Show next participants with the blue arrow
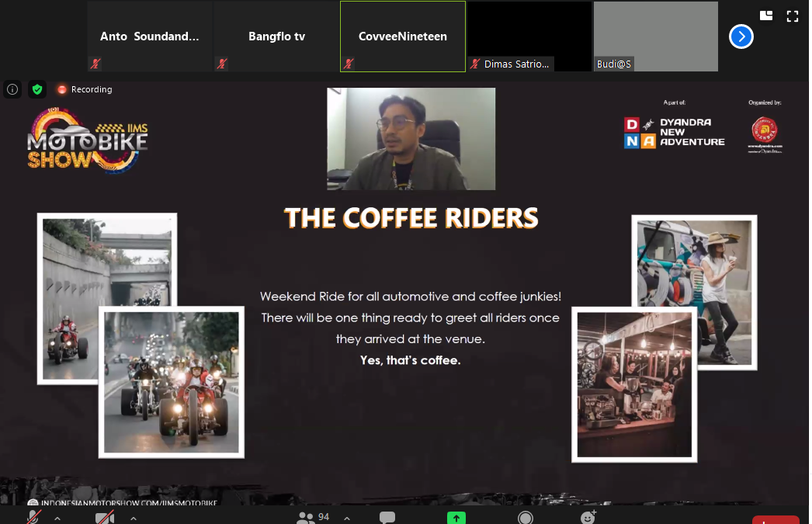Viewport: 812px width, 524px height. coord(741,36)
